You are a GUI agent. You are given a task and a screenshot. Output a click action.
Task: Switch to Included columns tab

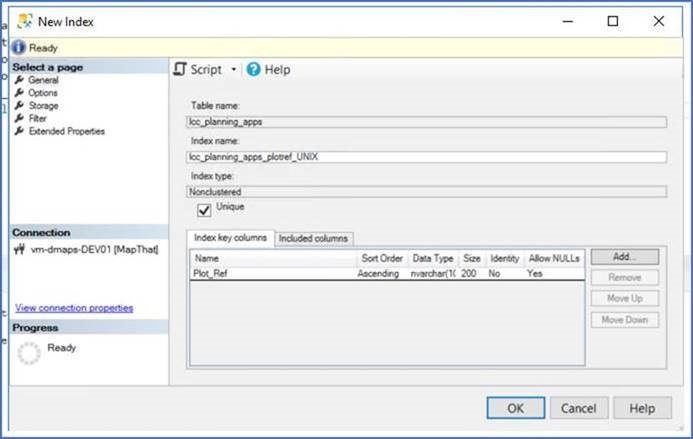pos(313,238)
